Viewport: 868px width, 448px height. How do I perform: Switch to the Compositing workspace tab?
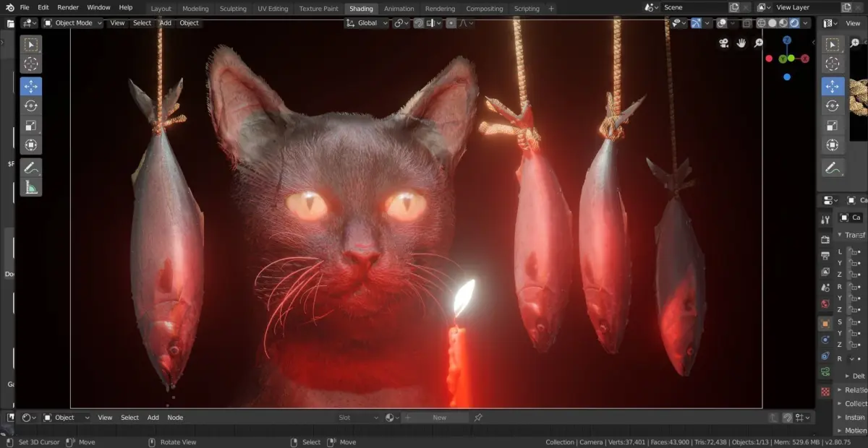click(485, 9)
